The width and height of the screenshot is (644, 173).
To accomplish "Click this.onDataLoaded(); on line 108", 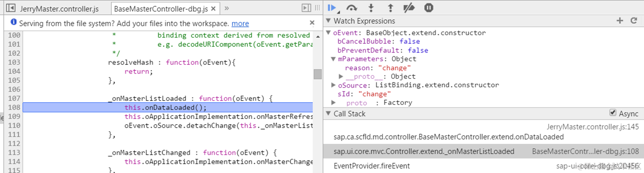I will pyautogui.click(x=165, y=107).
